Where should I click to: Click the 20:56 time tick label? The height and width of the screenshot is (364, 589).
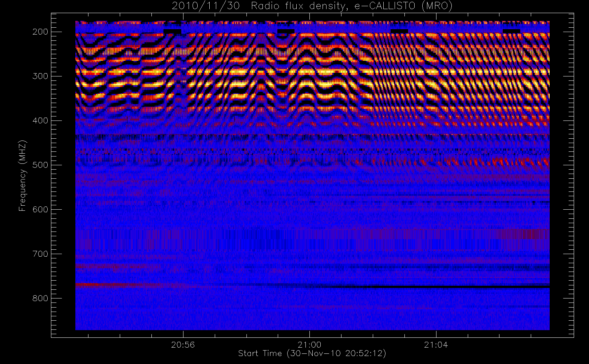183,345
